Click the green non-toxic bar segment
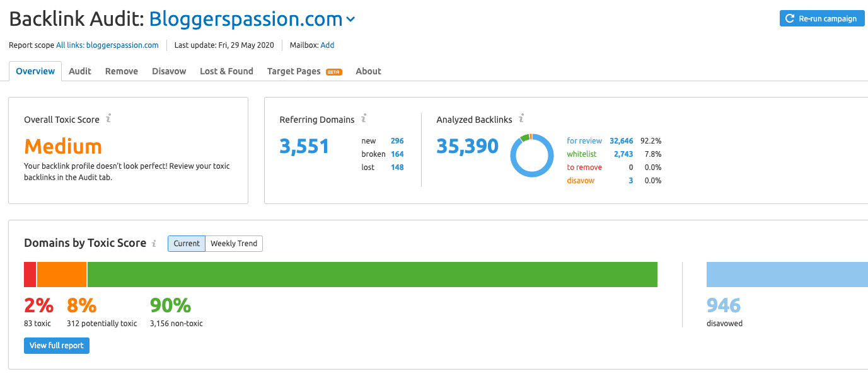Screen dimensions: 868x374 click(x=373, y=275)
